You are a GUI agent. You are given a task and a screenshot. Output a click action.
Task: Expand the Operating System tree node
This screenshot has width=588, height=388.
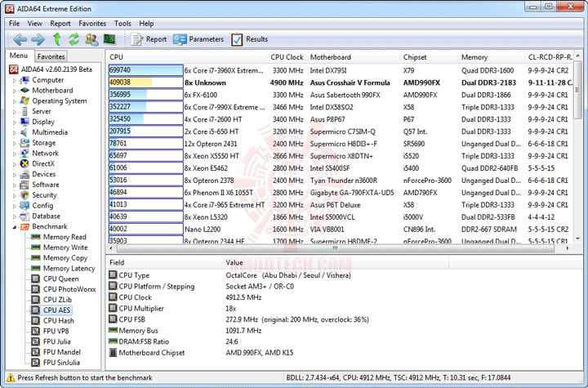point(15,101)
